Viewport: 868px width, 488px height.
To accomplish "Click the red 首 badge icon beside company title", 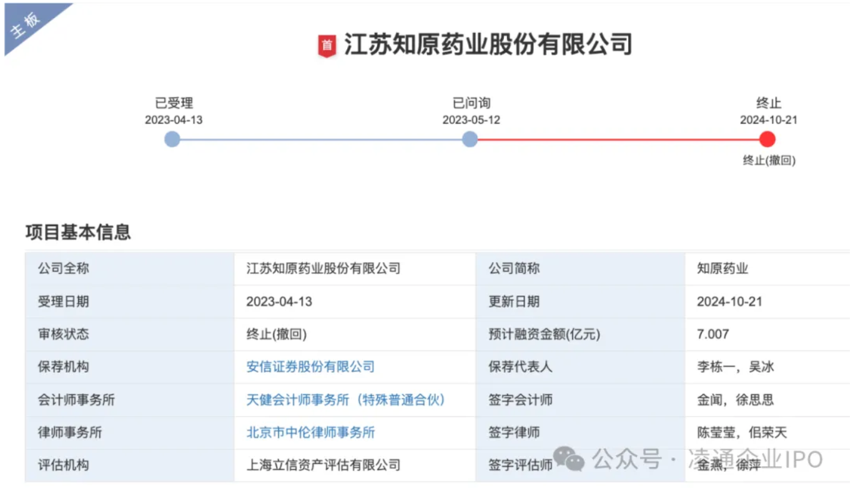I will 327,46.
